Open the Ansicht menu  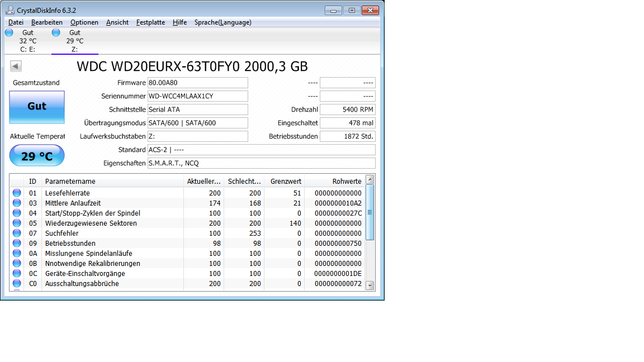[117, 22]
